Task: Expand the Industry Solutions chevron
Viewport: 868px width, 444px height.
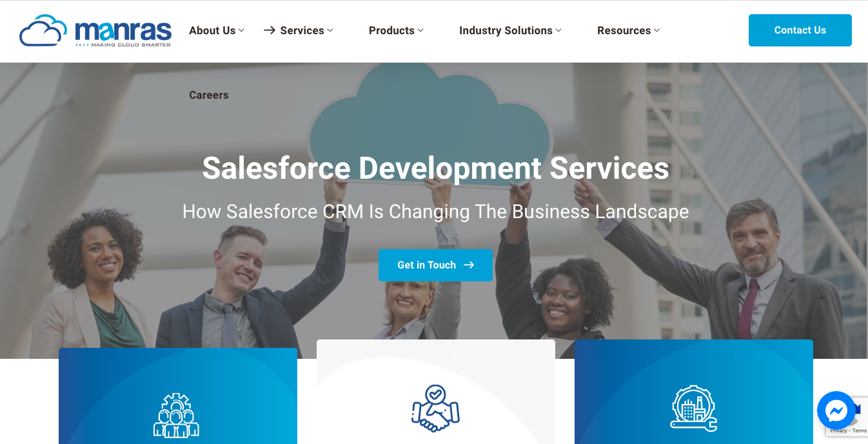Action: [558, 30]
